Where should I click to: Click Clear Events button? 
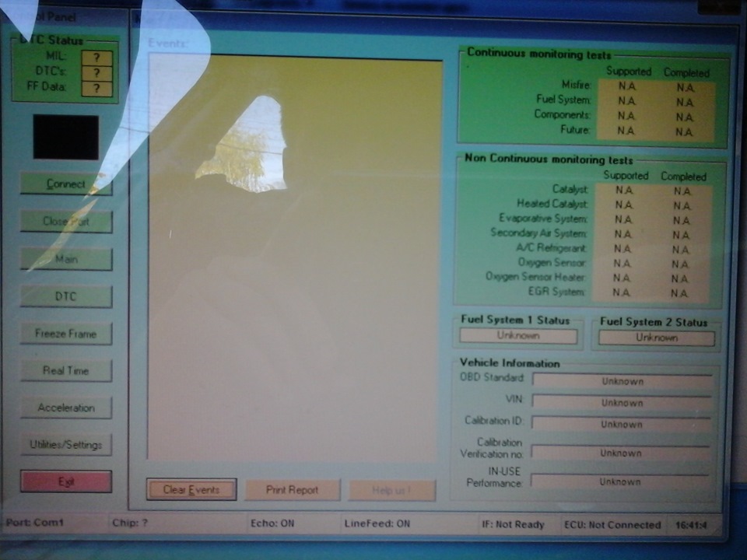[x=191, y=489]
